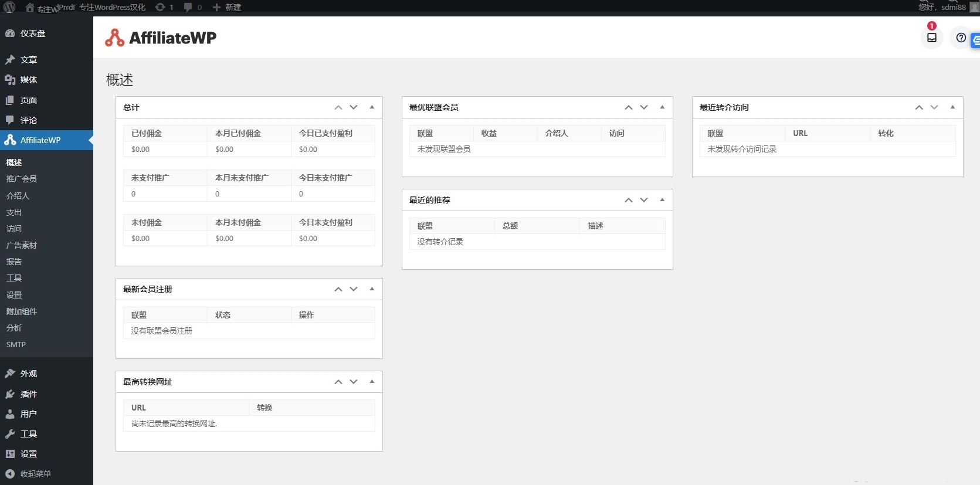Open the 设置 item in AffiliateWP submenu
980x485 pixels.
click(14, 295)
